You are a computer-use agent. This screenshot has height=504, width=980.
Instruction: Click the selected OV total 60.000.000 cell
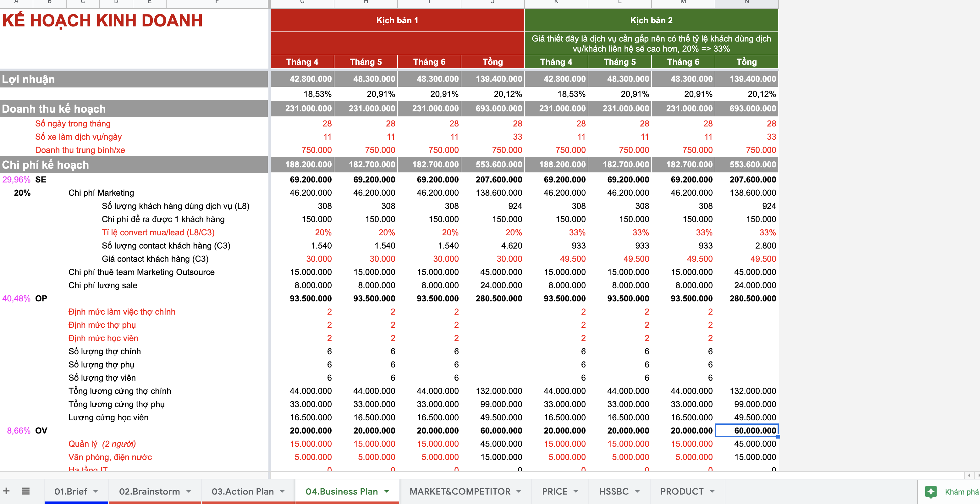pos(746,430)
